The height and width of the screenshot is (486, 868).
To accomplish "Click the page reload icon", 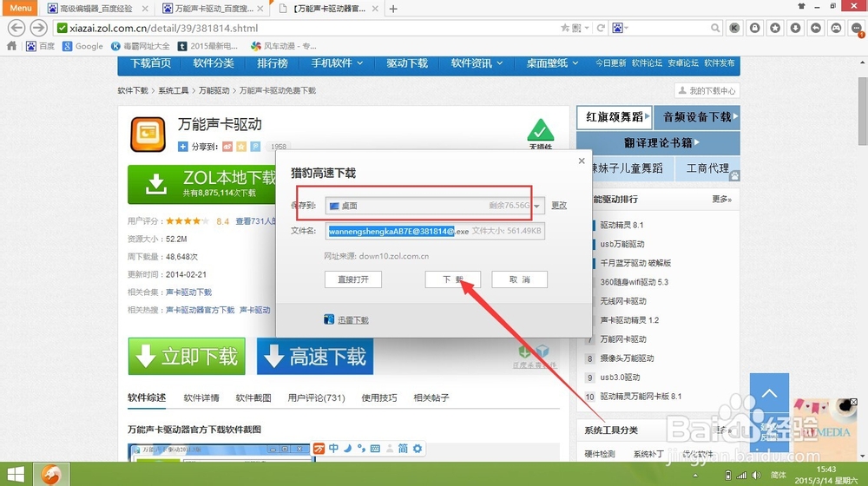I will tap(601, 28).
